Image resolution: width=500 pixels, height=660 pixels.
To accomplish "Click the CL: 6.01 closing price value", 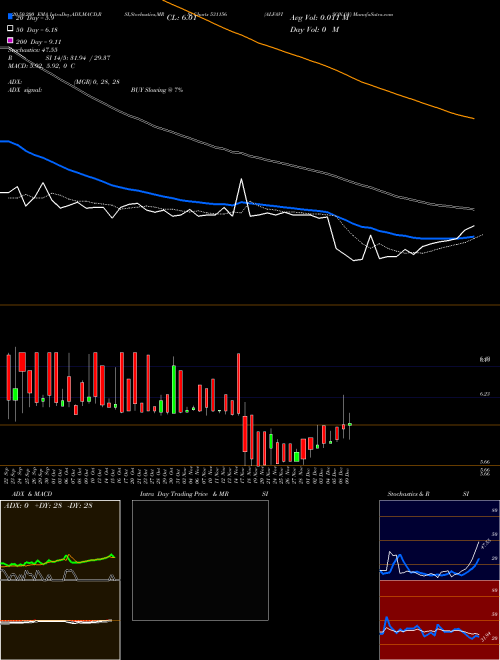I will (x=182, y=18).
